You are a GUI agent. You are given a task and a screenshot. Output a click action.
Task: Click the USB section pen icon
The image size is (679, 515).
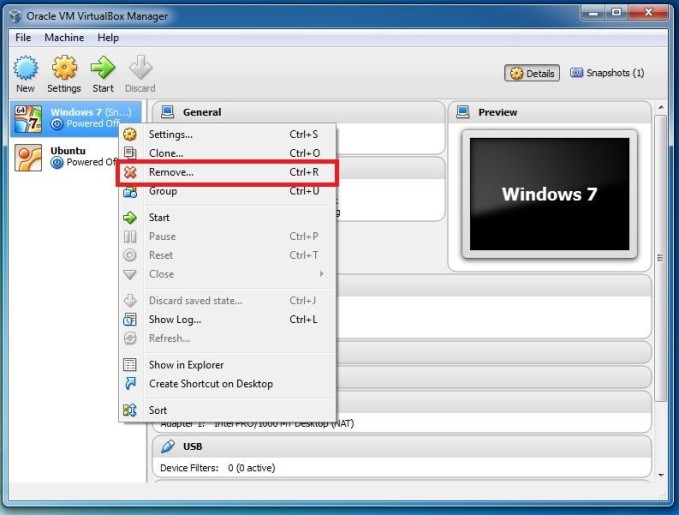pyautogui.click(x=168, y=446)
